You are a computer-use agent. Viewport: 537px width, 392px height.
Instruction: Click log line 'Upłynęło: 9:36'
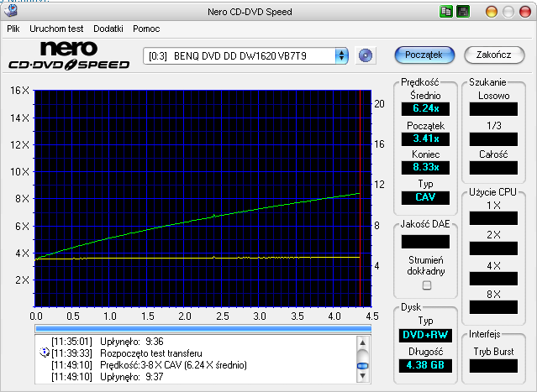pos(131,342)
